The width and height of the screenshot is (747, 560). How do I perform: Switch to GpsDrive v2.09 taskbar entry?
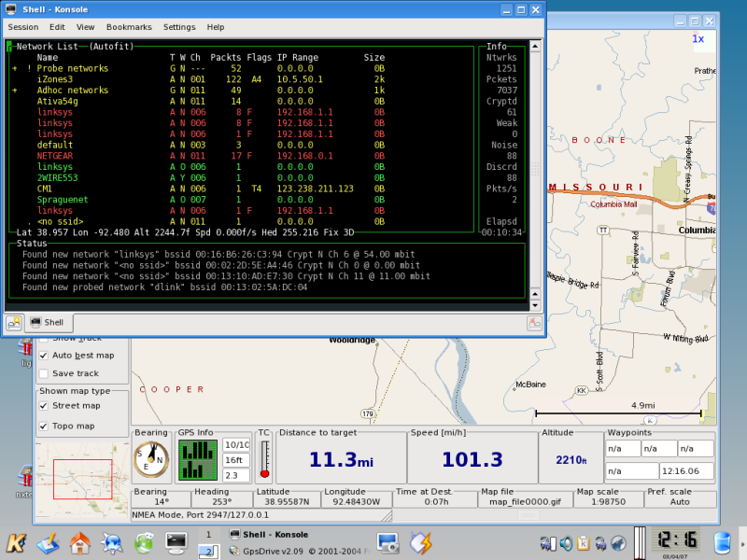point(299,551)
